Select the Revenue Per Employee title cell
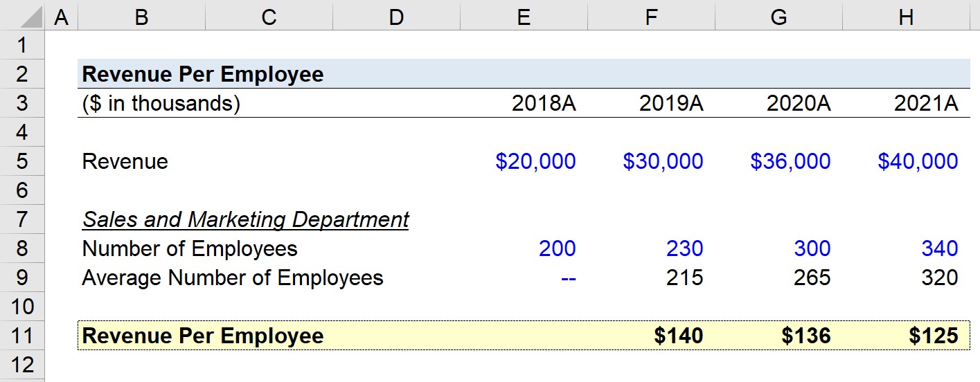 tap(203, 74)
